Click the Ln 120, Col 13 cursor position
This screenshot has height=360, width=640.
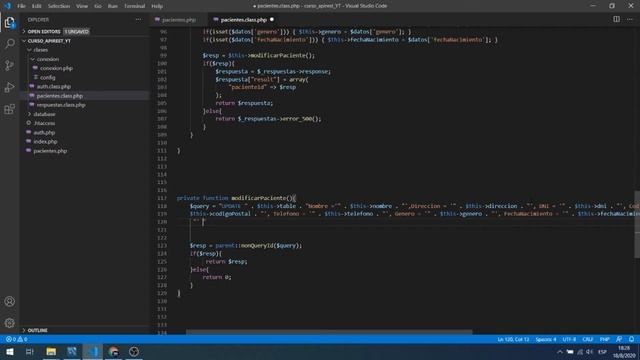pos(513,339)
